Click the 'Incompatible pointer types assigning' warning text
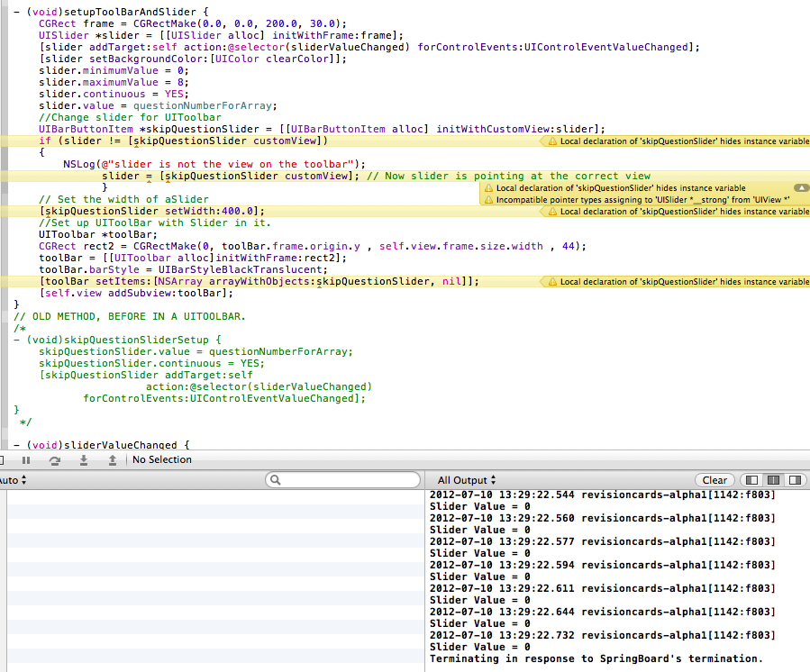The width and height of the screenshot is (810, 672). point(642,200)
